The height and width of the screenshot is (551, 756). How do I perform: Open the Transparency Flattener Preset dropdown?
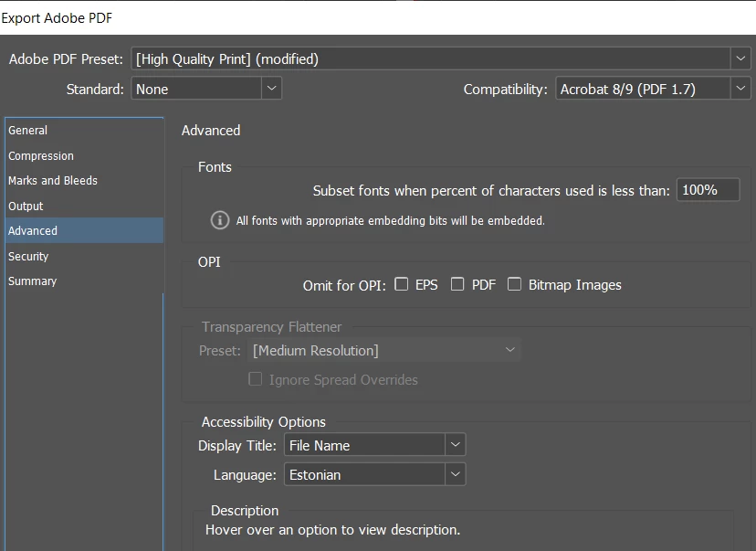[x=383, y=350]
